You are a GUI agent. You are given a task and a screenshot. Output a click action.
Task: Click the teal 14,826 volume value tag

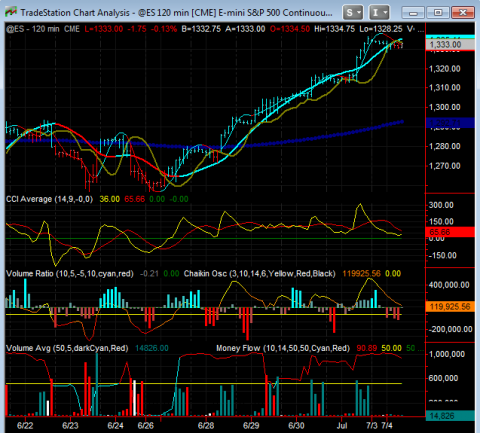click(450, 416)
